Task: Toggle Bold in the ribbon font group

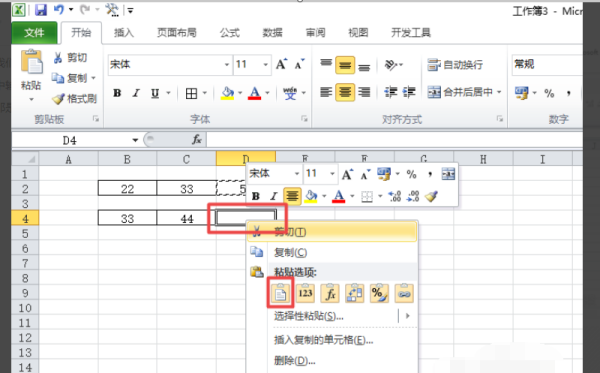Action: (117, 93)
